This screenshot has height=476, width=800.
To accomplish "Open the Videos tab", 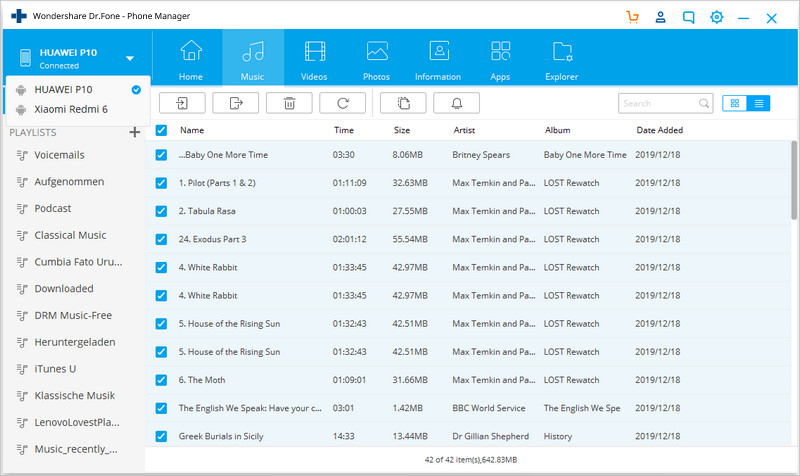I will click(314, 58).
